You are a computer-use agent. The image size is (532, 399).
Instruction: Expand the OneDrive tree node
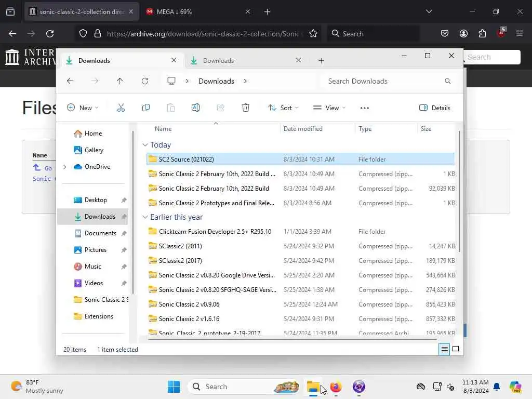65,167
